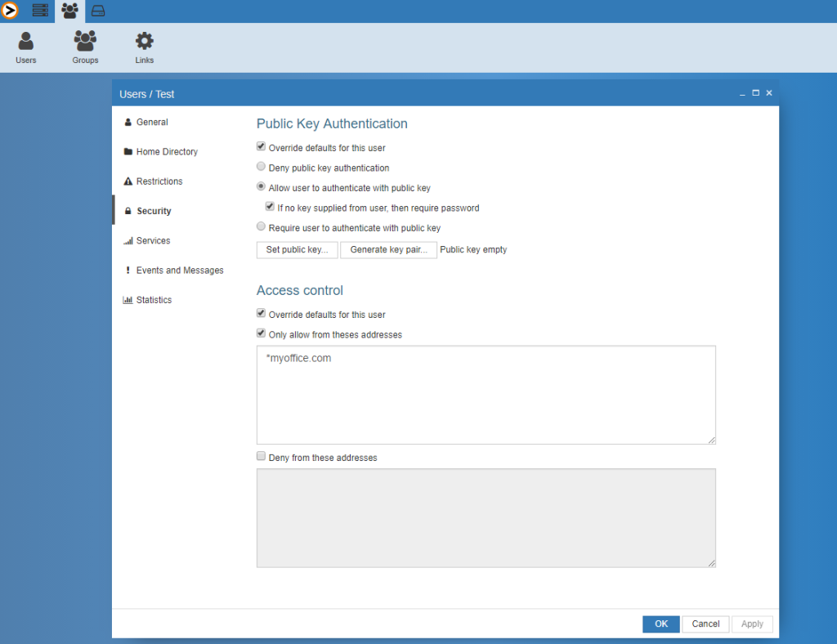Uncheck Only allow from theses addresses
Screen dimensions: 837x644
click(x=261, y=333)
